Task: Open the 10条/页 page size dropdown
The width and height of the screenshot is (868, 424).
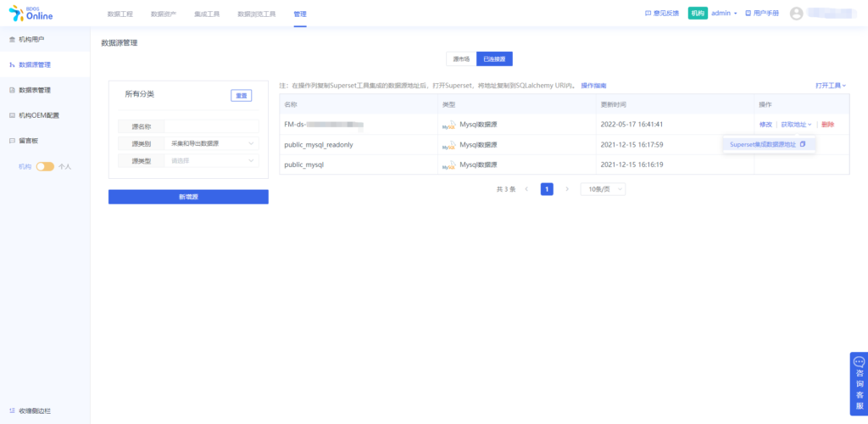Action: click(x=603, y=189)
